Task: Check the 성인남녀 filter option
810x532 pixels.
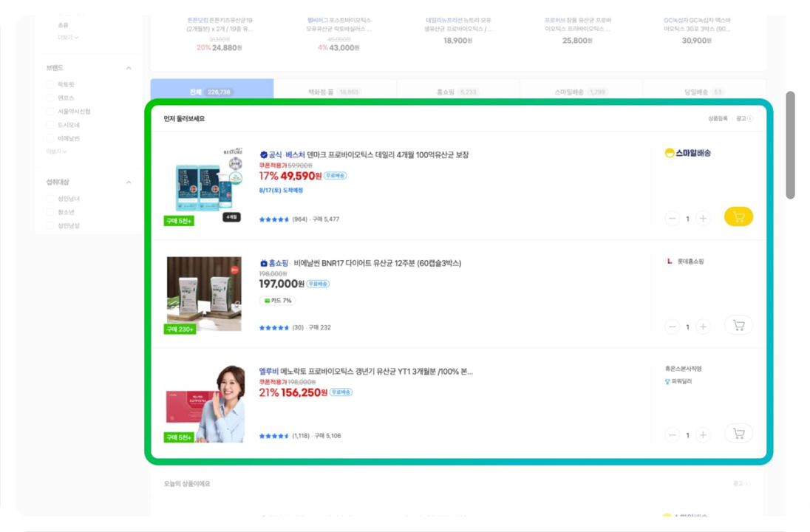Action: tap(50, 198)
